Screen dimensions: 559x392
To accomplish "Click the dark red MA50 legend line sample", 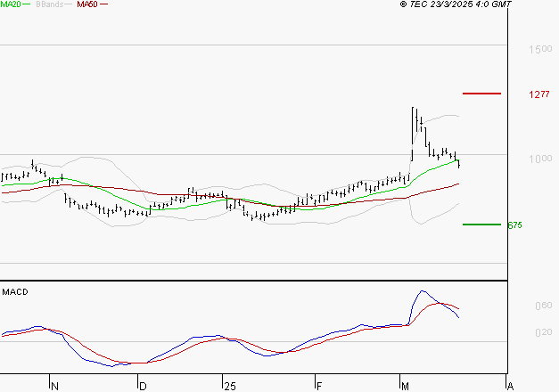I will (x=103, y=4).
